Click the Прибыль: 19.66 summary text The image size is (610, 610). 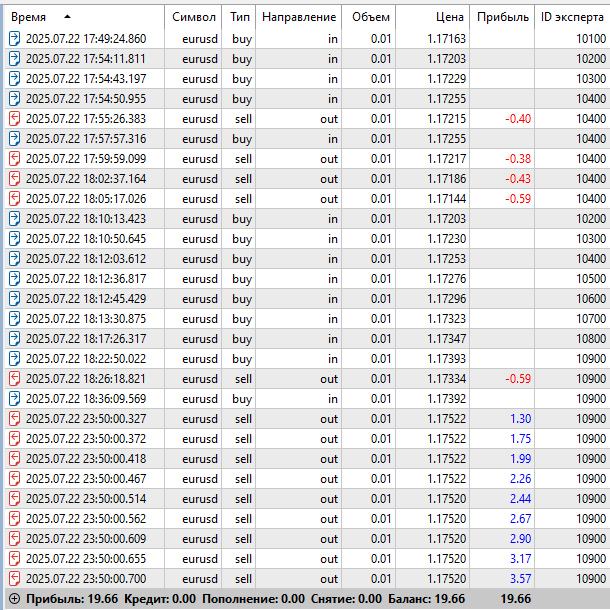pos(72,599)
